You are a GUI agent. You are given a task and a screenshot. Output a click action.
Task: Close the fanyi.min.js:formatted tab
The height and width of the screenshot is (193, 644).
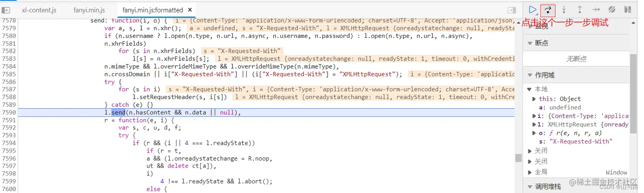coord(190,9)
